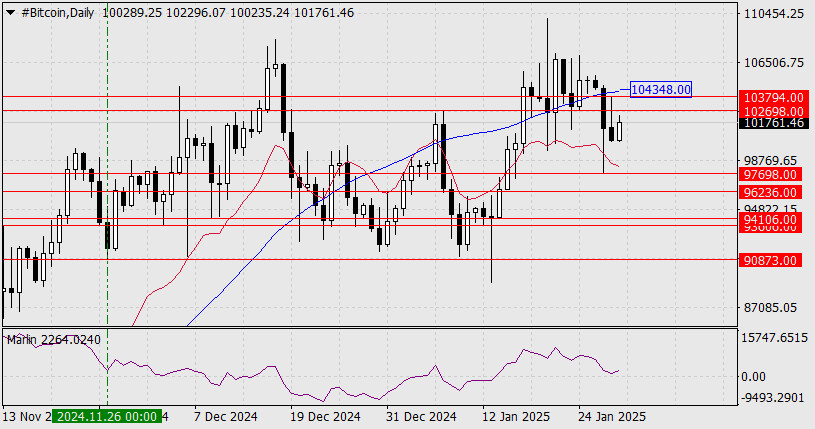Click the OHLC low value 100235.24
This screenshot has height=429, width=815.
pyautogui.click(x=260, y=13)
